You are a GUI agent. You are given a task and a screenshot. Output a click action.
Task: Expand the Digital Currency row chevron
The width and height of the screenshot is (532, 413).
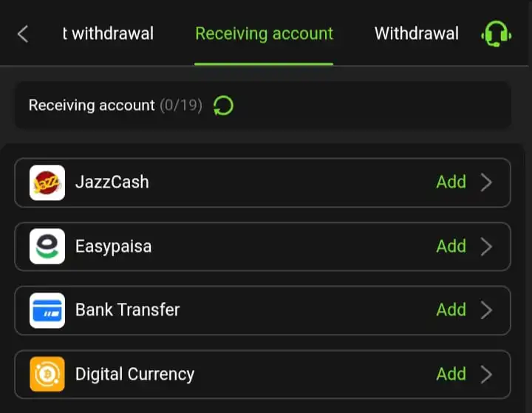[x=486, y=374]
